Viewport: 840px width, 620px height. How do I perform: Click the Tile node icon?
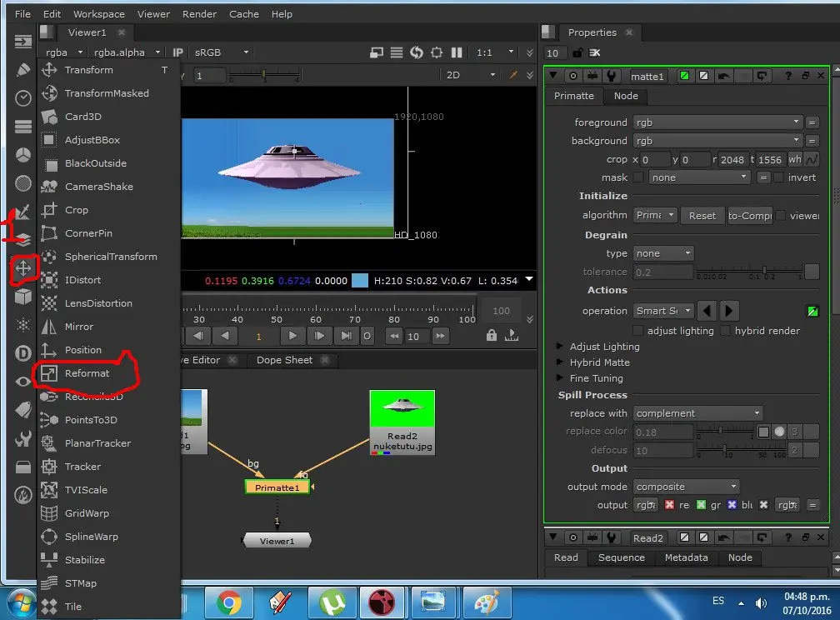click(x=49, y=606)
